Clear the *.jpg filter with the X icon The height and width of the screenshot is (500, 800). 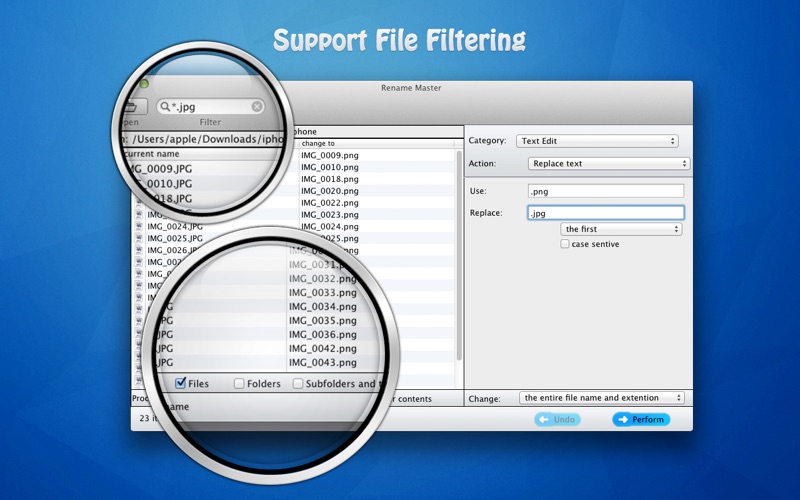(257, 106)
